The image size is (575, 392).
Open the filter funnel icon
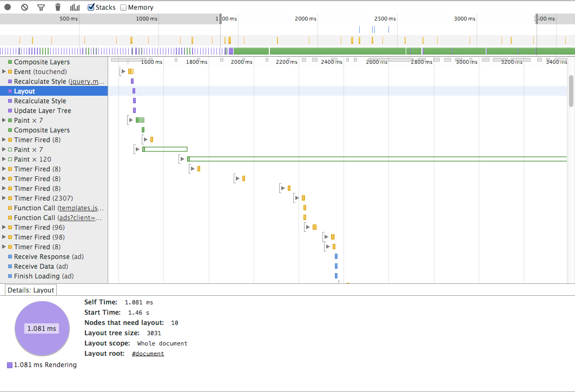41,8
